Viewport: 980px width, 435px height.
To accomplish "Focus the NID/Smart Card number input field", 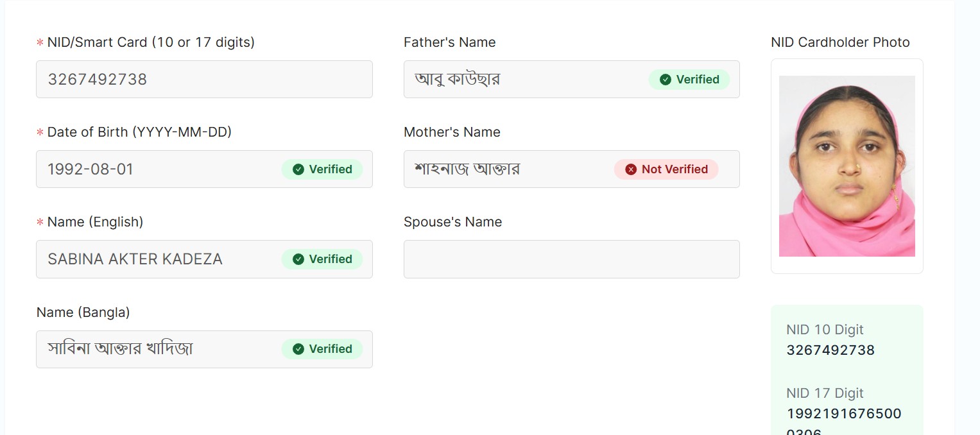I will (x=204, y=80).
